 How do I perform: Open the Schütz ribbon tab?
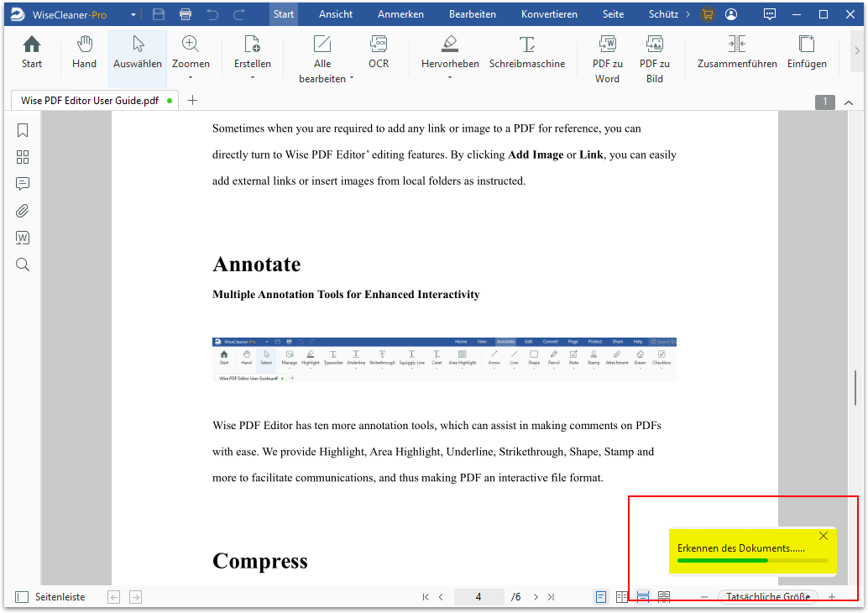pyautogui.click(x=663, y=14)
